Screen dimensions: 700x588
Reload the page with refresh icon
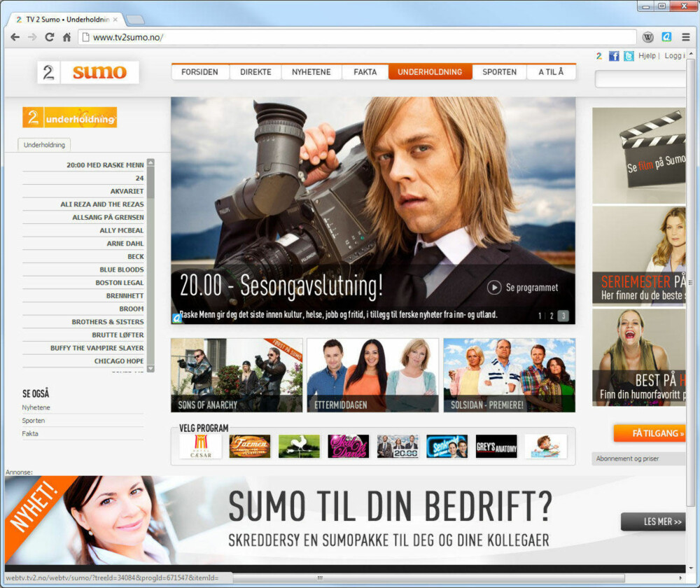[50, 38]
